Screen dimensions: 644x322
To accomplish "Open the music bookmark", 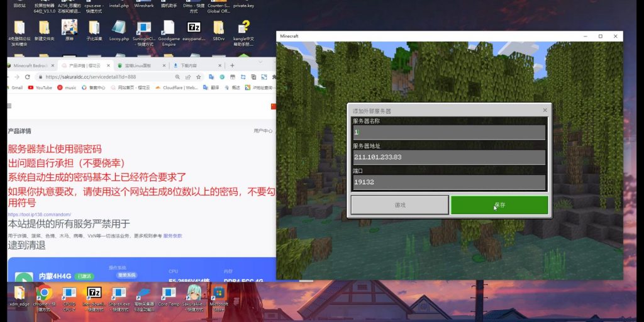I will pos(67,87).
